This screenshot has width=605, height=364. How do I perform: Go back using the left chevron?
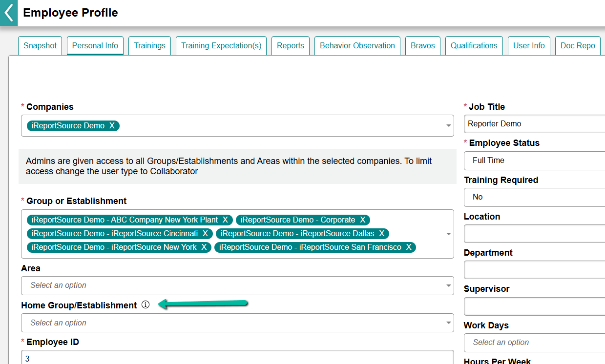pyautogui.click(x=8, y=13)
